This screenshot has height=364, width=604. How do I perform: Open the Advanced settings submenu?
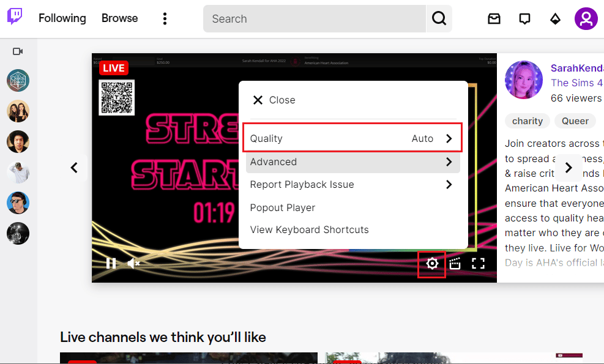[353, 162]
